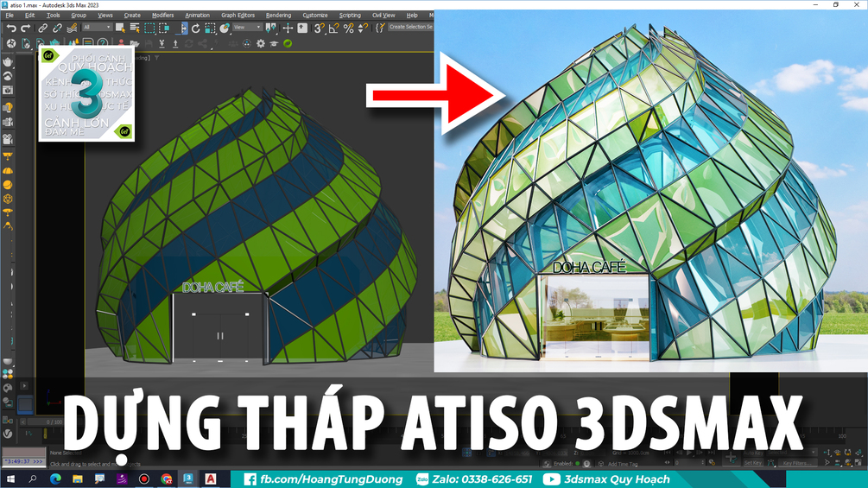The image size is (868, 488).
Task: Toggle Spinner Snap icon
Action: [363, 28]
